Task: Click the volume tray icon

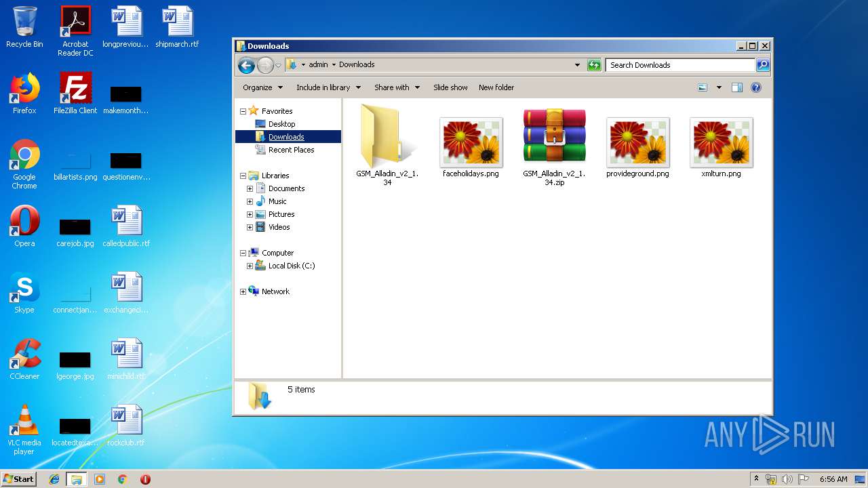Action: (787, 479)
